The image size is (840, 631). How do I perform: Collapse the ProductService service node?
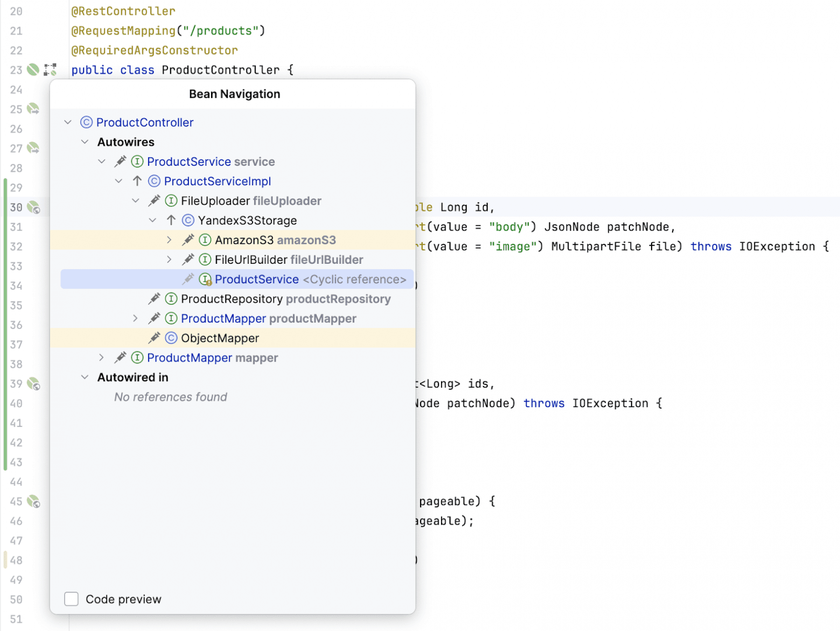point(102,162)
